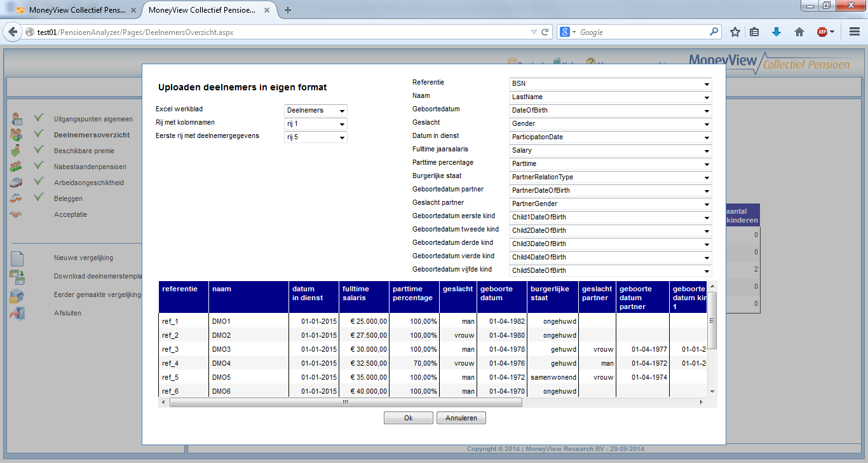Open a new tab with plus icon
This screenshot has width=868, height=463.
[x=288, y=10]
